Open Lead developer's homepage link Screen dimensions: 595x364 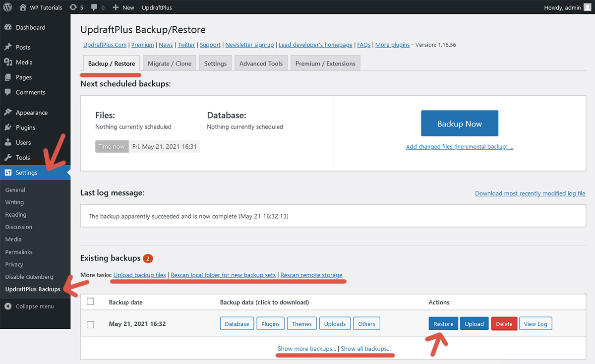[x=315, y=45]
